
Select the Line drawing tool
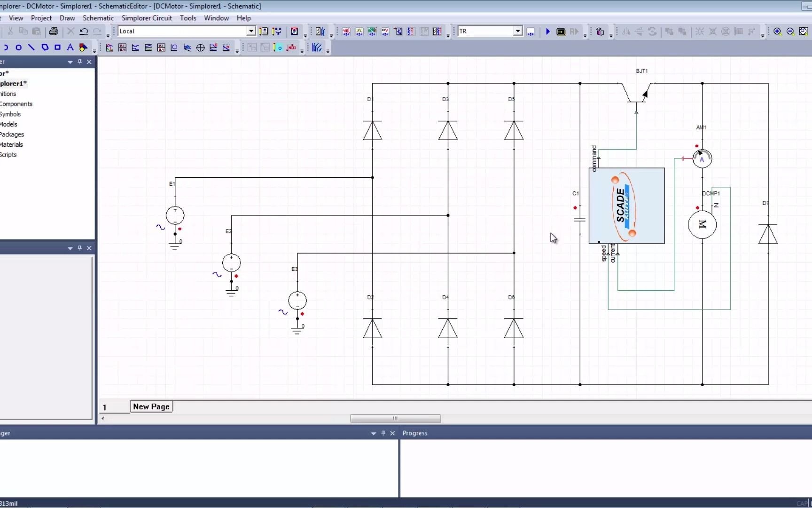[31, 47]
